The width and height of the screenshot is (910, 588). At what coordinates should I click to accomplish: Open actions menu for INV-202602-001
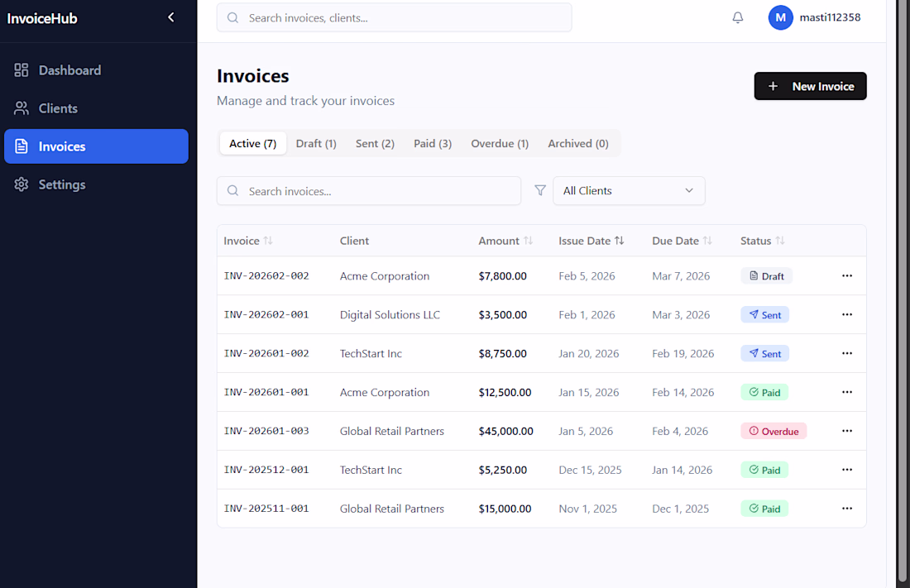pos(847,314)
